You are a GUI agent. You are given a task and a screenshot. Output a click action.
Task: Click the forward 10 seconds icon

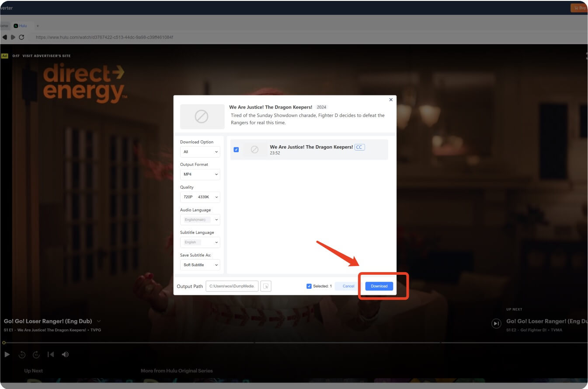pos(36,355)
